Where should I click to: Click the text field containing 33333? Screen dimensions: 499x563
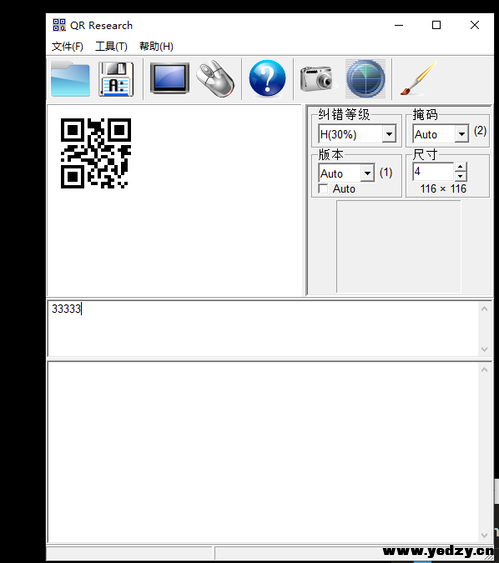[x=264, y=328]
